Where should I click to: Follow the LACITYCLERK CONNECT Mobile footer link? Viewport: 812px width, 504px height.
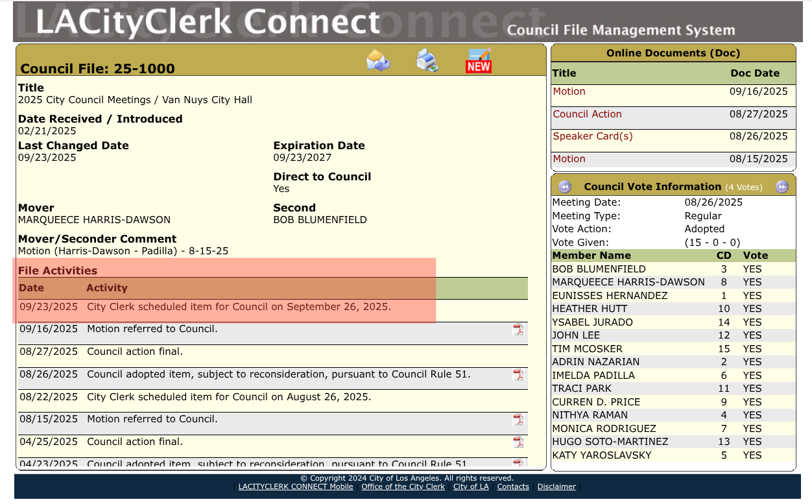point(296,486)
